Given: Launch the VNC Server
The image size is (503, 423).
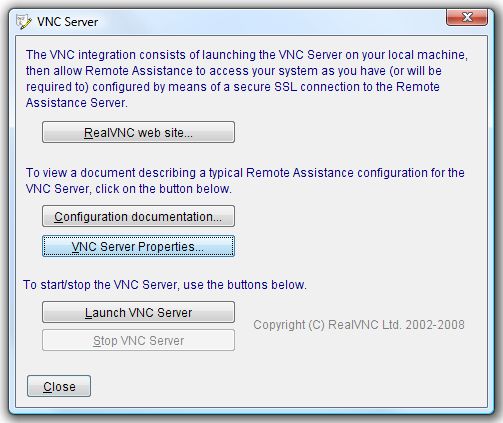Looking at the screenshot, I should click(x=138, y=312).
